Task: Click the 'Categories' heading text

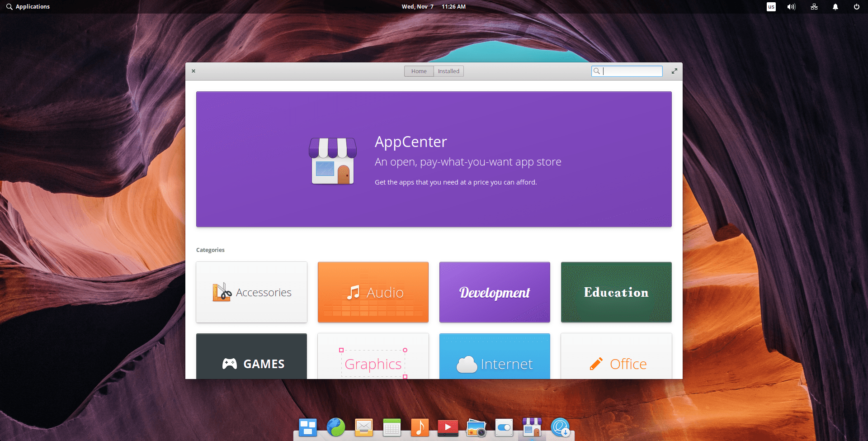Action: pos(210,250)
